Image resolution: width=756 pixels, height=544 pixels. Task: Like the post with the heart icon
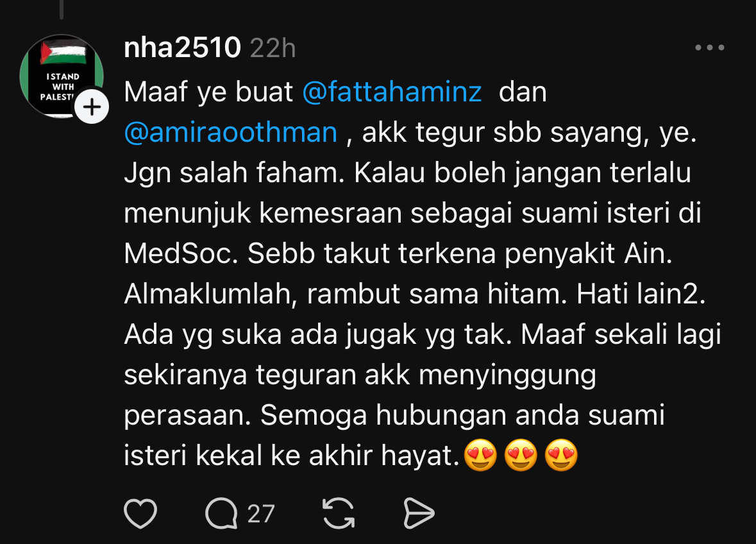[140, 513]
